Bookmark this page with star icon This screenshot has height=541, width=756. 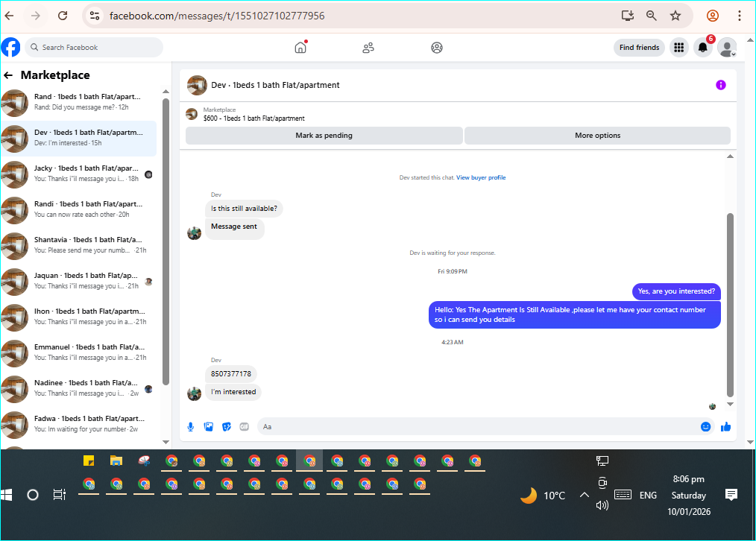tap(675, 16)
